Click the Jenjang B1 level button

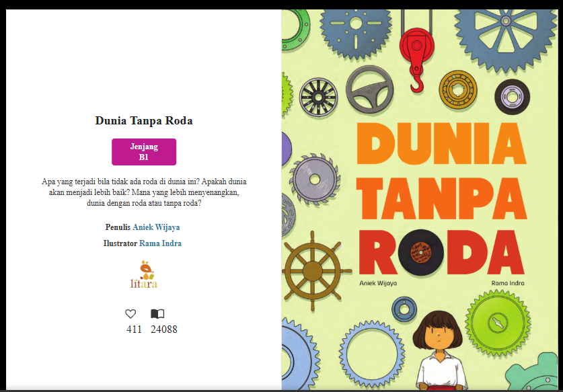click(144, 152)
